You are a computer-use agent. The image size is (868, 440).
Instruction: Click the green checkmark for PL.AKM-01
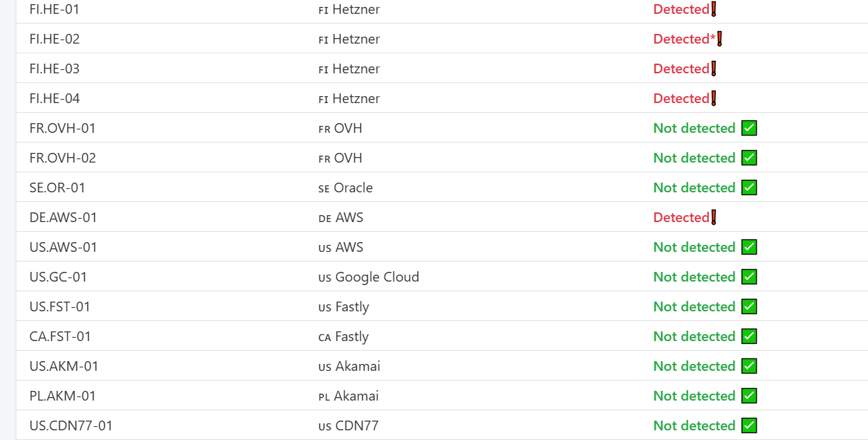tap(749, 396)
